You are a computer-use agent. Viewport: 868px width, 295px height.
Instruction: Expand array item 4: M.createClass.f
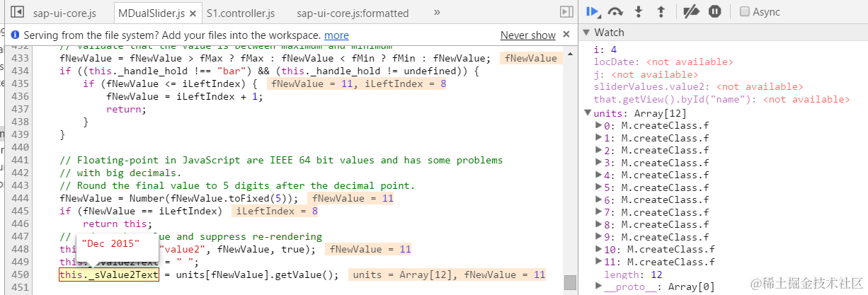click(x=599, y=175)
